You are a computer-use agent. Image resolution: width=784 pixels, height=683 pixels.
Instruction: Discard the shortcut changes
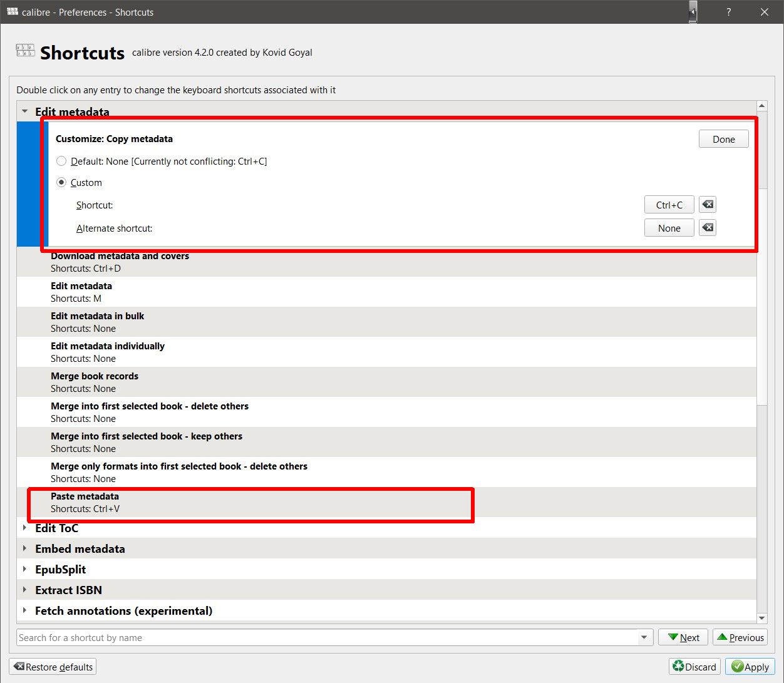[694, 667]
